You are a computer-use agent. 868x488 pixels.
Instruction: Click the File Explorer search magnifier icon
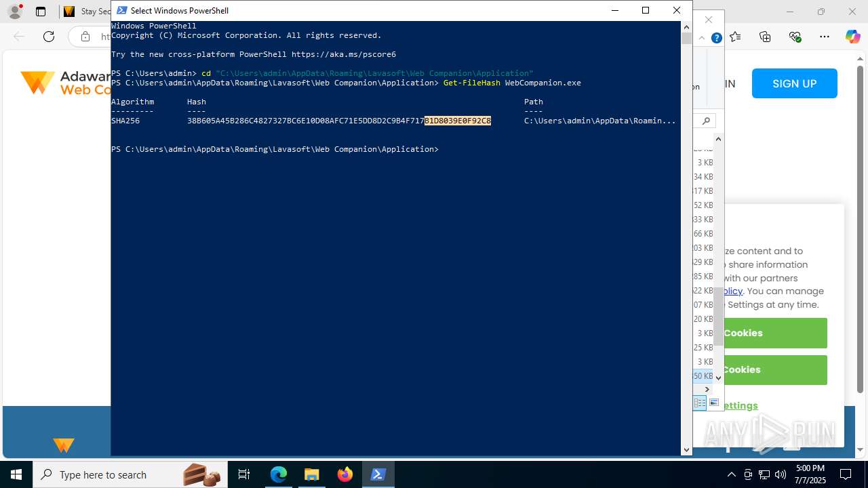click(x=706, y=121)
